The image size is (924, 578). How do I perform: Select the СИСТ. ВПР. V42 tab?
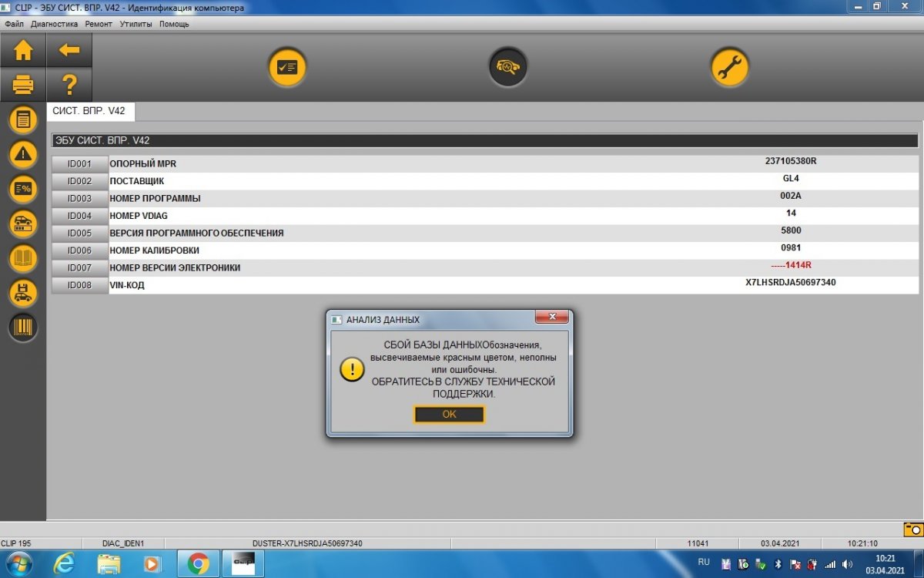(x=89, y=111)
